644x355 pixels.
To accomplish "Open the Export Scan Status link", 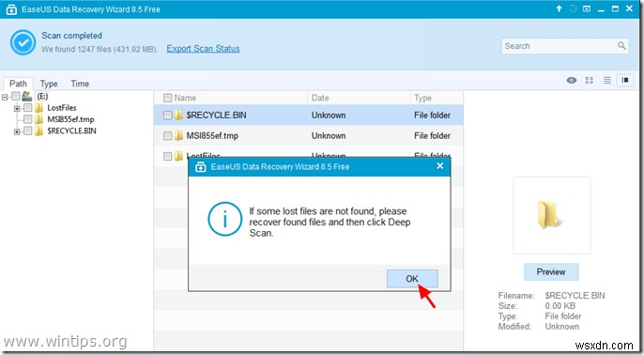I will 203,49.
